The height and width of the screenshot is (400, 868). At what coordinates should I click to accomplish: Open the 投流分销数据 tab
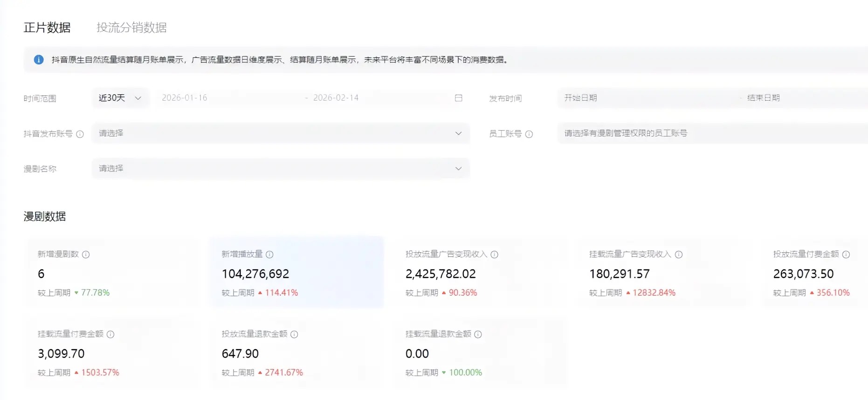coord(131,28)
